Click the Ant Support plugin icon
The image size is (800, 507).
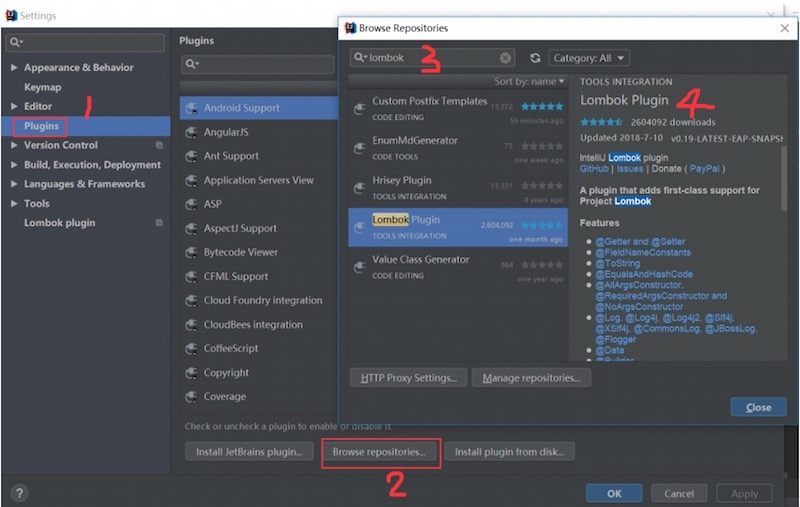click(192, 156)
